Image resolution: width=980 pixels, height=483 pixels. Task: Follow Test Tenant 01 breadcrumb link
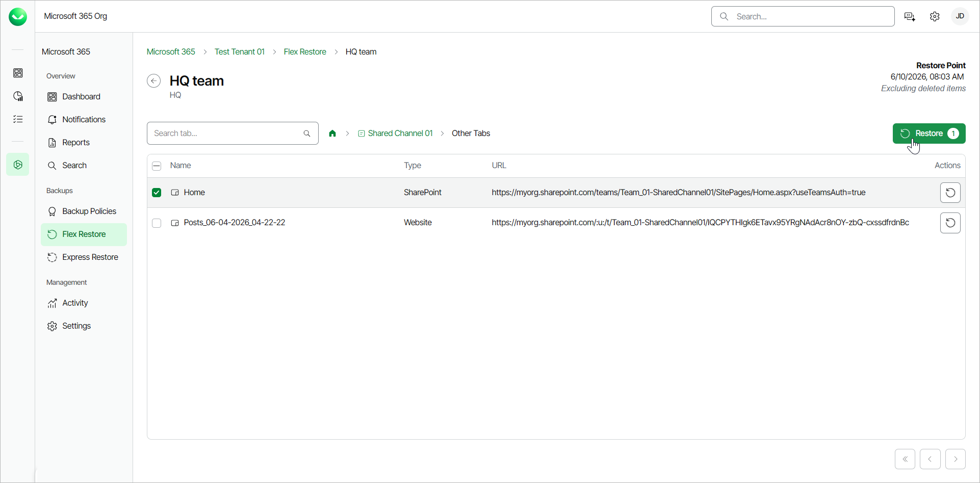(240, 51)
